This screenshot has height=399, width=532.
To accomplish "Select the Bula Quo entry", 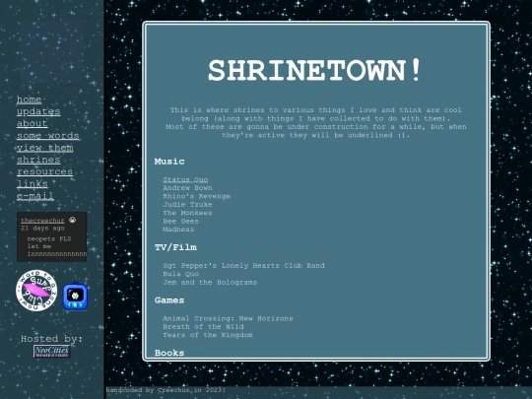I will [181, 274].
